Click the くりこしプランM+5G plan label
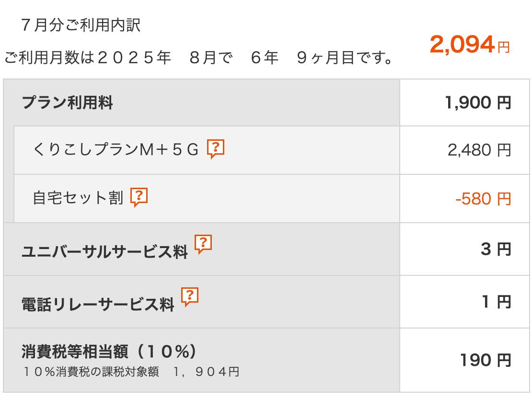Screen dimensions: 532x397 116,149
